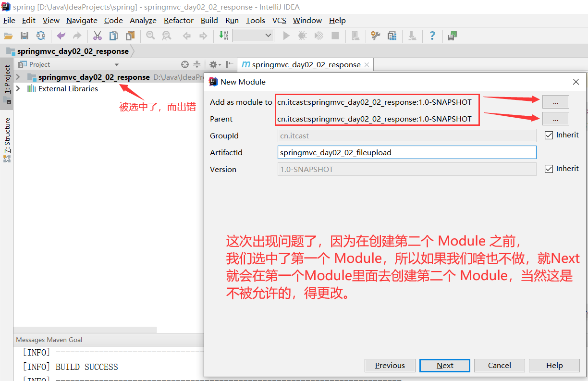
Task: Click the Hide Project panel icon
Action: [x=230, y=64]
